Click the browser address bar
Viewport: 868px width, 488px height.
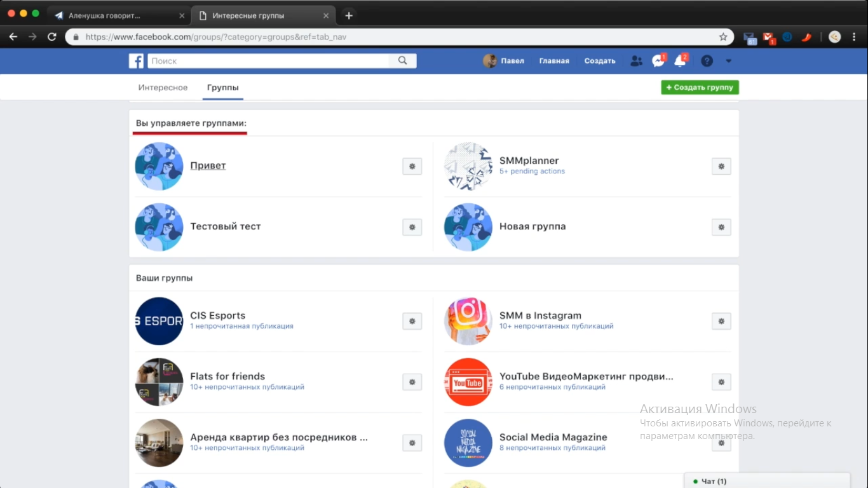399,37
